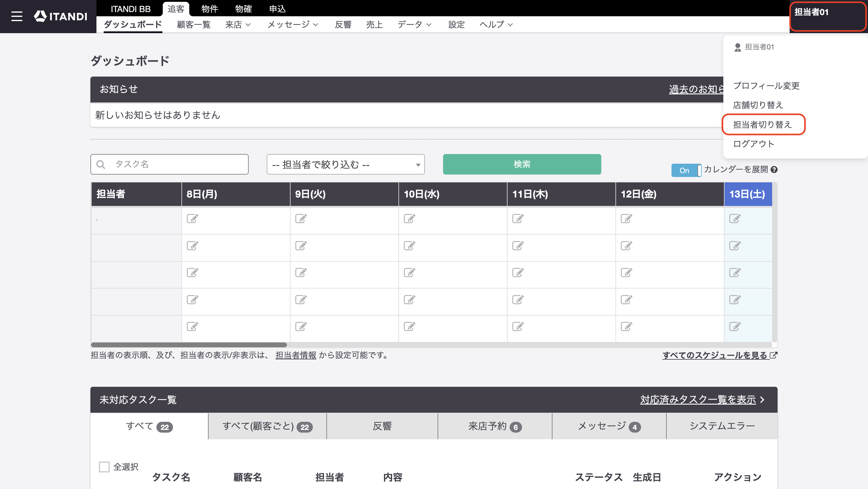
Task: Open the 顧客一覧 menu item
Action: click(194, 25)
